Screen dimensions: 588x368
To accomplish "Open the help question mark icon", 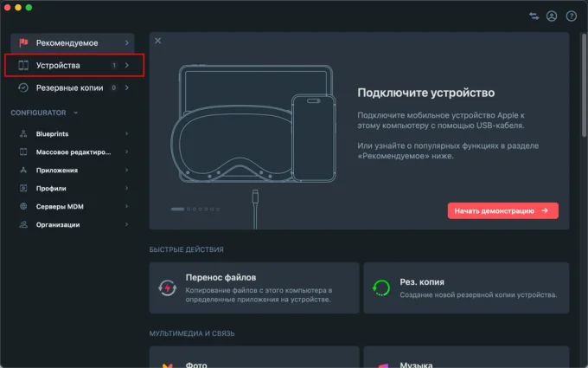I will [571, 16].
